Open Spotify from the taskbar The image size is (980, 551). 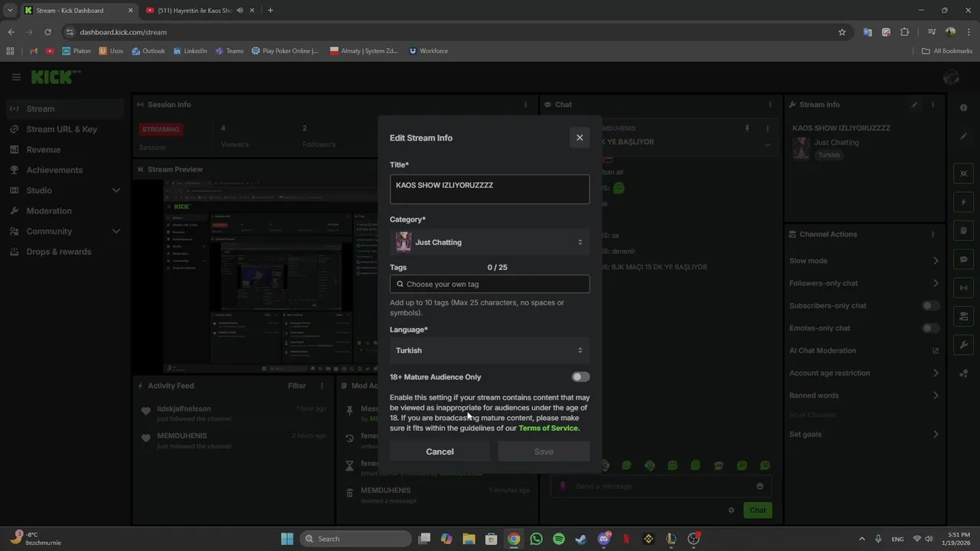tap(559, 539)
